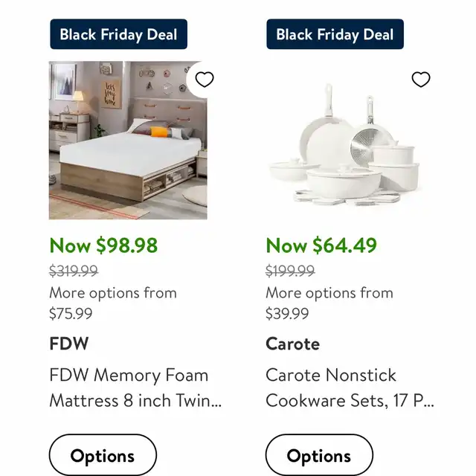
Task: Click More options from $75.99 text
Action: 113,303
